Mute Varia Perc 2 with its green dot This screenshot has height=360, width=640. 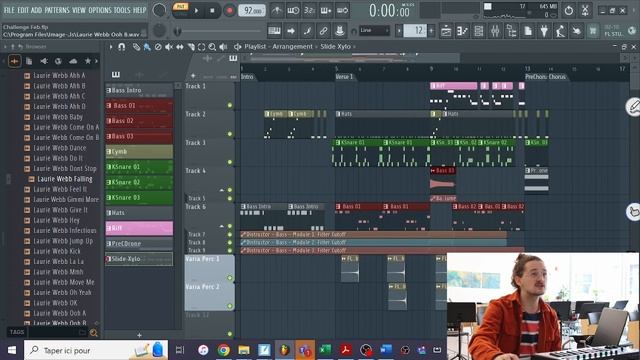230,306
